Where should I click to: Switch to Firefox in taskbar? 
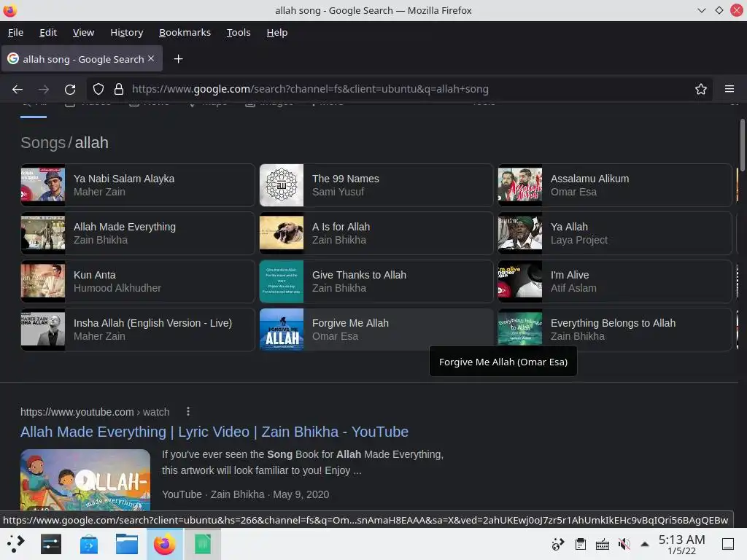164,544
